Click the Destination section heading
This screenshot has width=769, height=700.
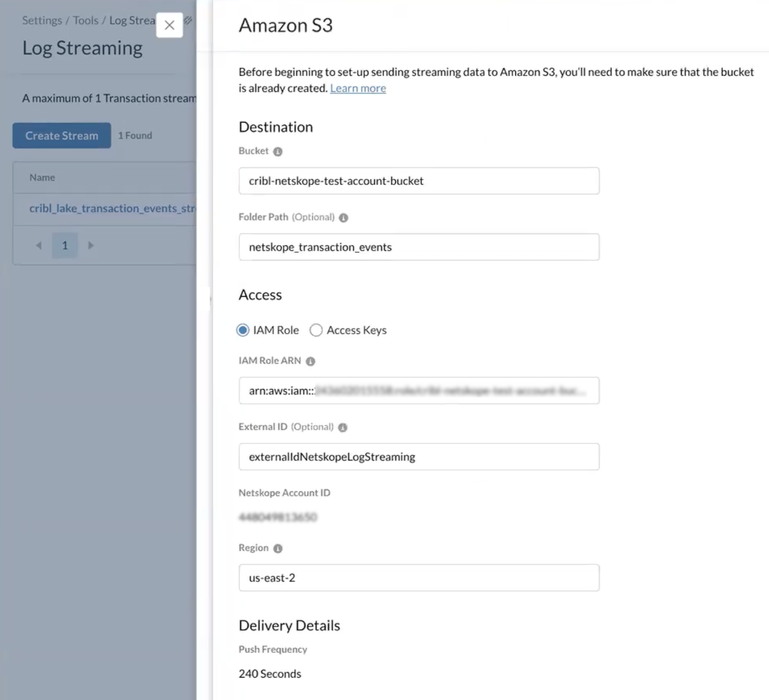(x=276, y=127)
